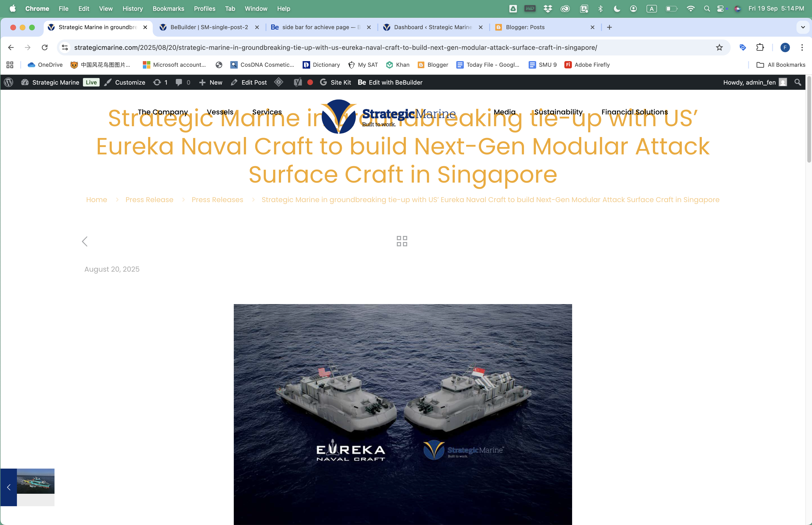Click the Press Release breadcrumb
The width and height of the screenshot is (812, 525).
tap(149, 200)
